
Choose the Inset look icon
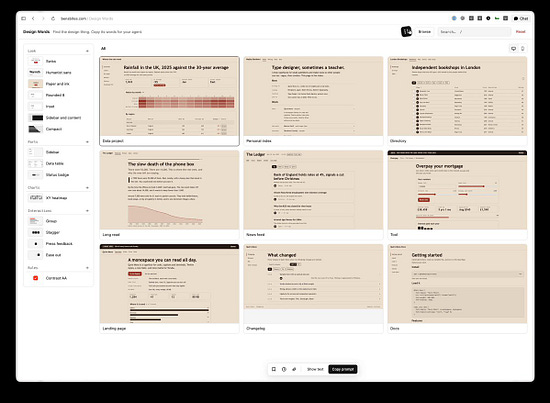pyautogui.click(x=35, y=106)
